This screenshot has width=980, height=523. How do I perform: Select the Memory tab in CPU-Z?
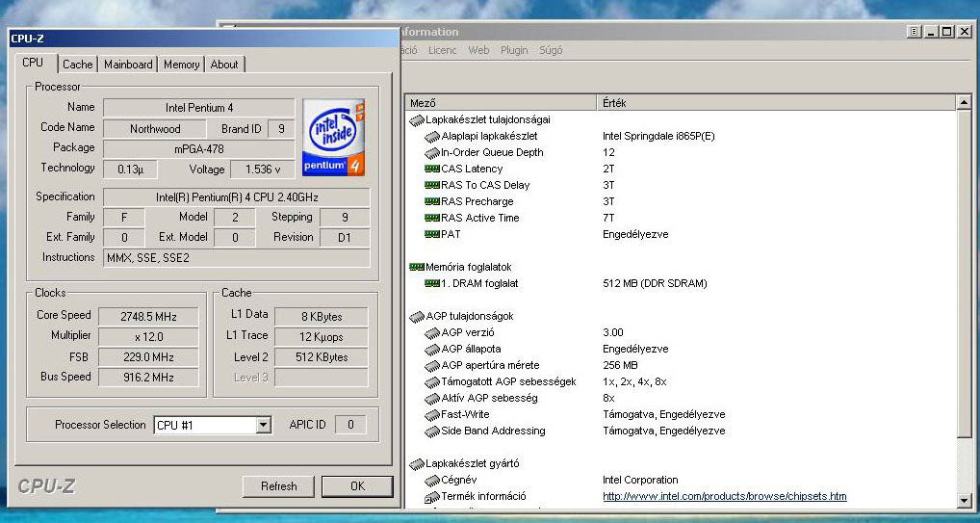(181, 65)
